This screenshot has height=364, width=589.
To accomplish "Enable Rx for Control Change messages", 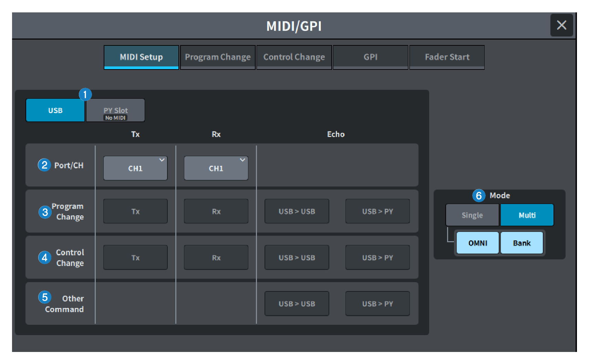I will (216, 257).
